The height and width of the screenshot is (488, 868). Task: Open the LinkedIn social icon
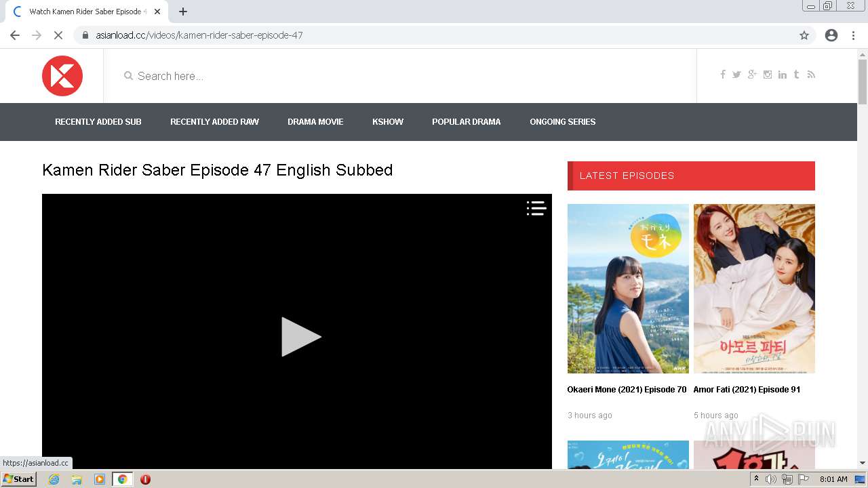tap(783, 75)
